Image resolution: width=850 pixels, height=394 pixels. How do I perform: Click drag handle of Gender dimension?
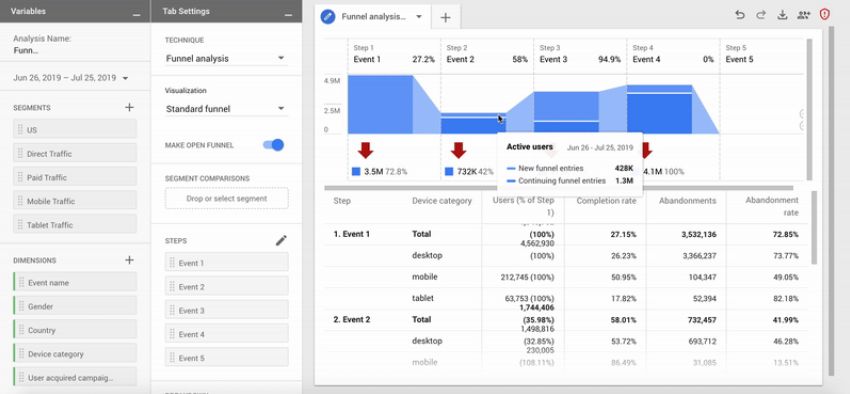22,306
